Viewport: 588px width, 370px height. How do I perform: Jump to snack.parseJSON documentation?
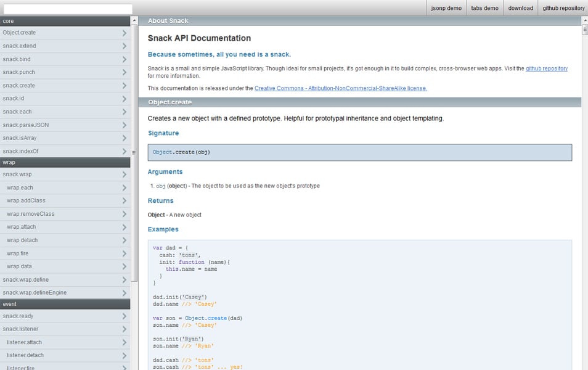coord(65,125)
